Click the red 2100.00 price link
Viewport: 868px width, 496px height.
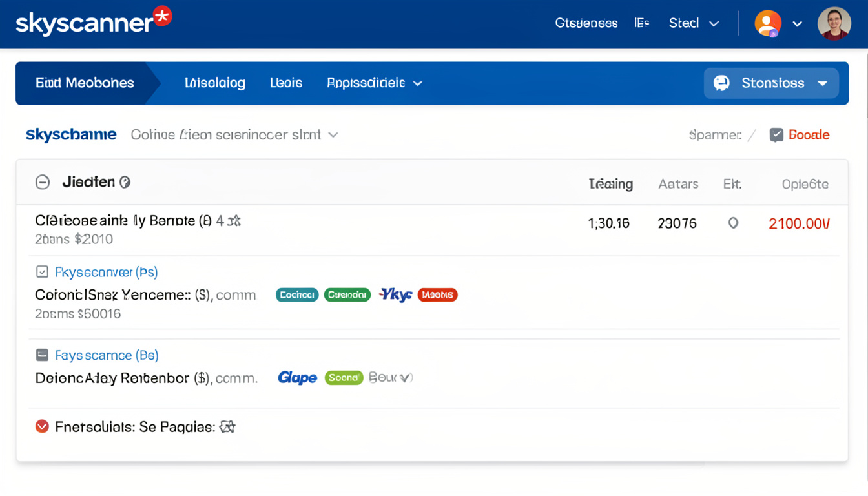click(799, 224)
